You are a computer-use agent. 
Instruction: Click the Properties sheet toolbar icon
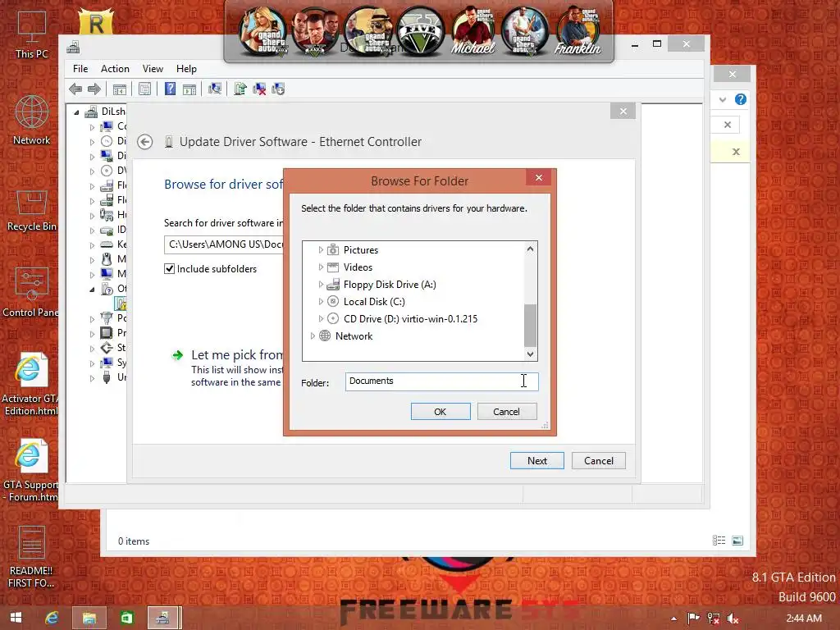(144, 89)
